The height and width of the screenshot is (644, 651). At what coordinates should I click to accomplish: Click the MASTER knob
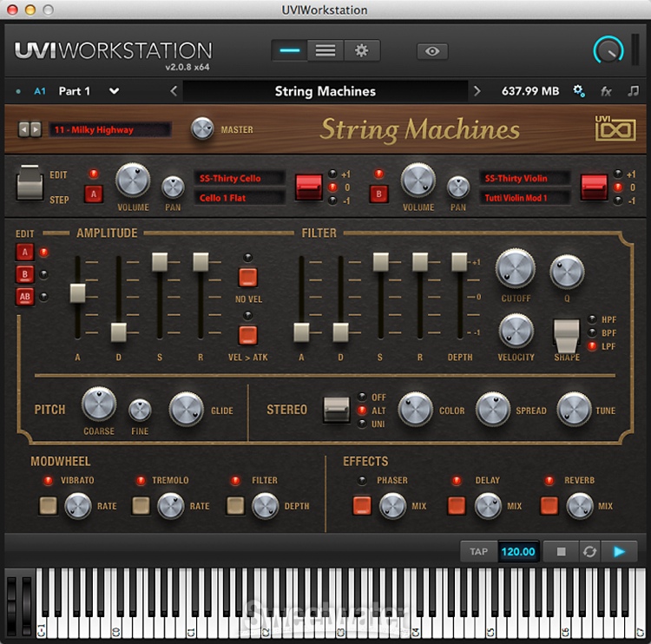(201, 128)
